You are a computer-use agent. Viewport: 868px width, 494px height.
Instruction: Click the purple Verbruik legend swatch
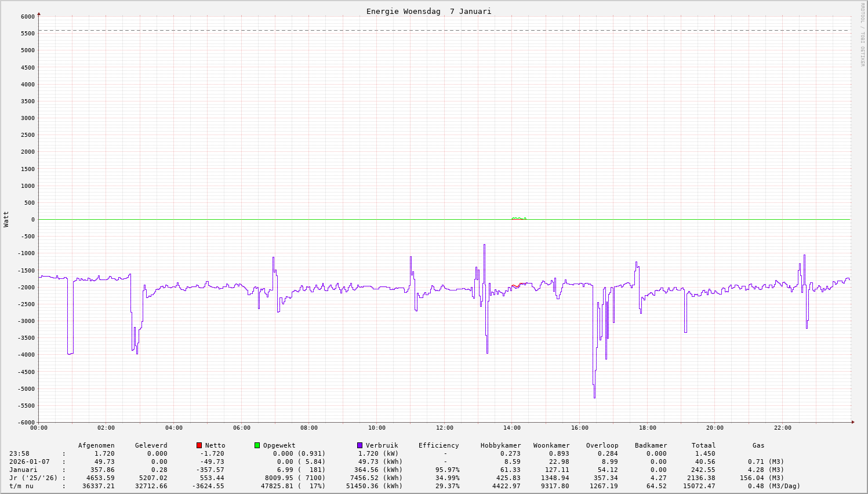click(359, 445)
